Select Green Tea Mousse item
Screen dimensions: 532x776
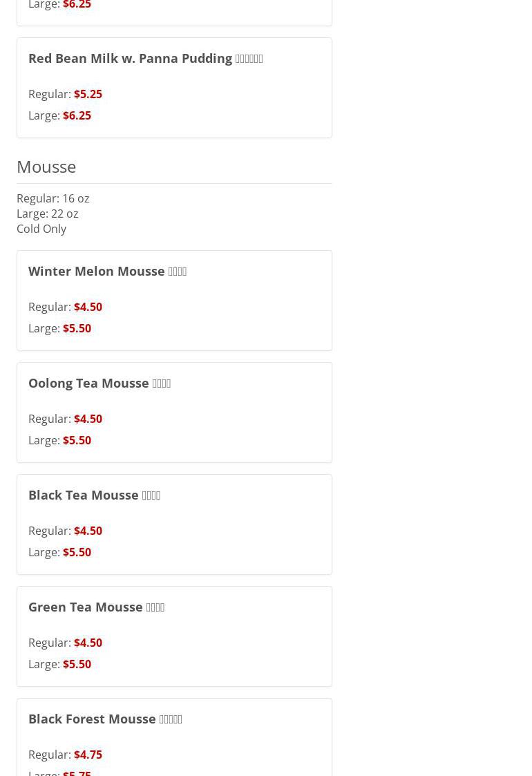pyautogui.click(x=96, y=607)
